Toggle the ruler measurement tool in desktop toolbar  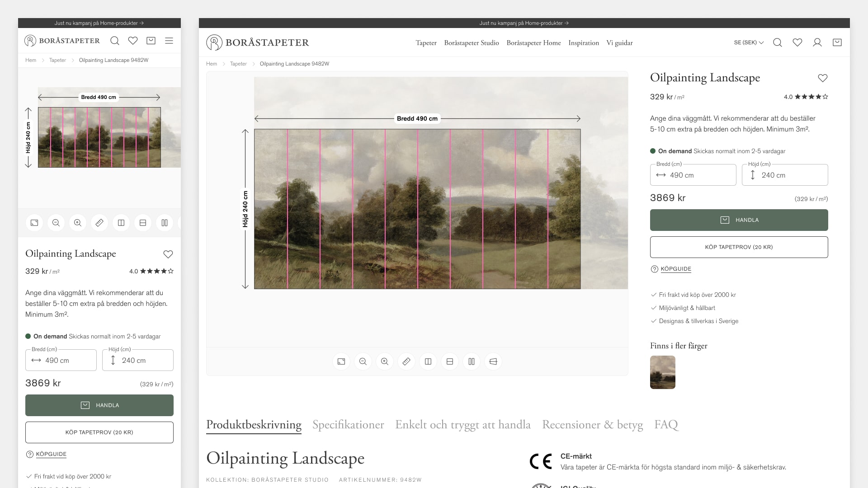pyautogui.click(x=406, y=361)
